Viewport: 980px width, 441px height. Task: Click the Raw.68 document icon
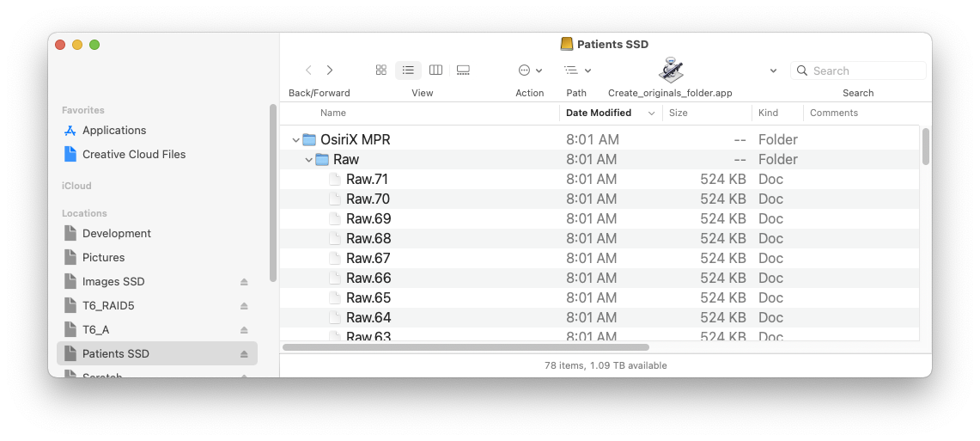click(335, 238)
